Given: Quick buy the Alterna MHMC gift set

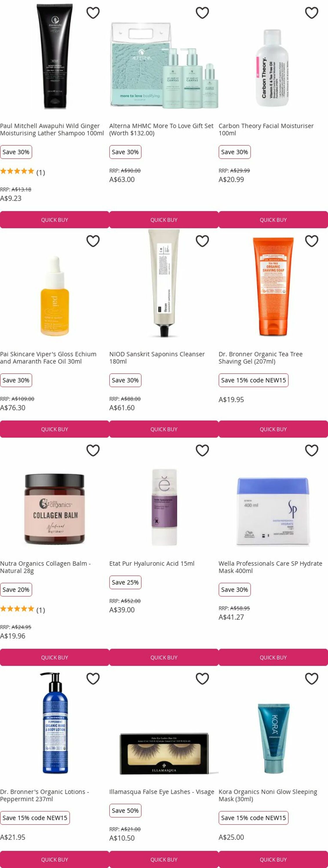Looking at the screenshot, I should coord(164,220).
